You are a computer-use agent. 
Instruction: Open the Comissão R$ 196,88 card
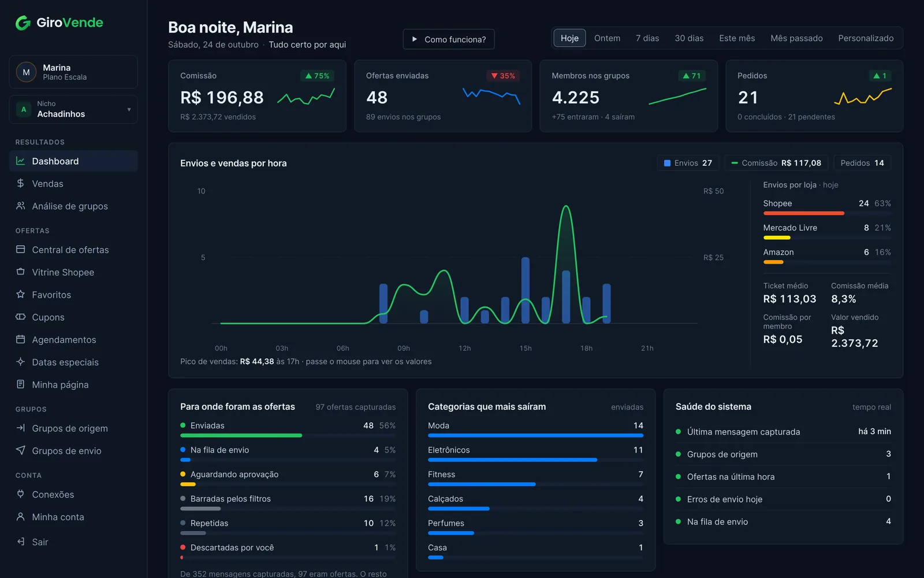coord(257,96)
